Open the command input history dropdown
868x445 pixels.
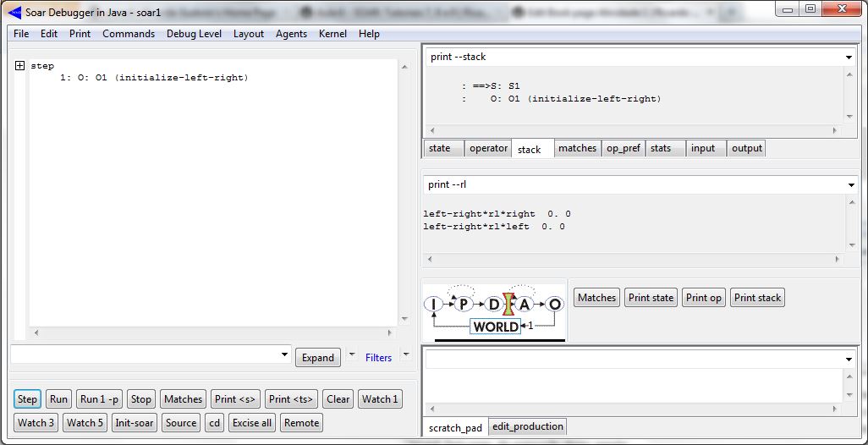[283, 354]
